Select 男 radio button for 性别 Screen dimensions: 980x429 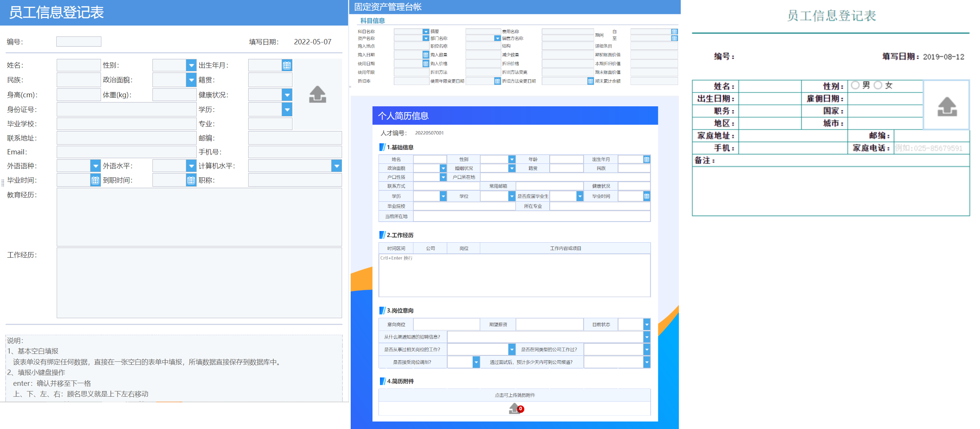point(855,85)
